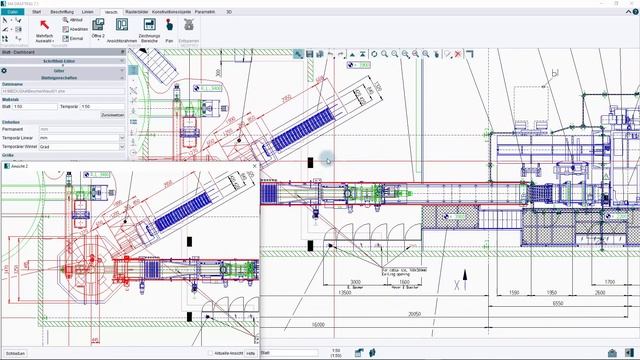This screenshot has height=360, width=640.
Task: Open the Parametrik ribbon tab
Action: tap(205, 12)
